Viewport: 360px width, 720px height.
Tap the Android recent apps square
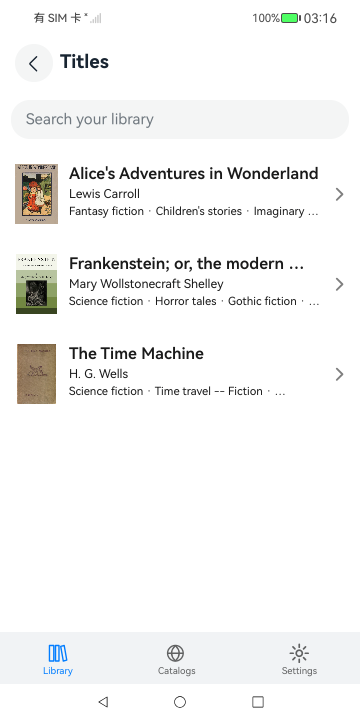(258, 702)
